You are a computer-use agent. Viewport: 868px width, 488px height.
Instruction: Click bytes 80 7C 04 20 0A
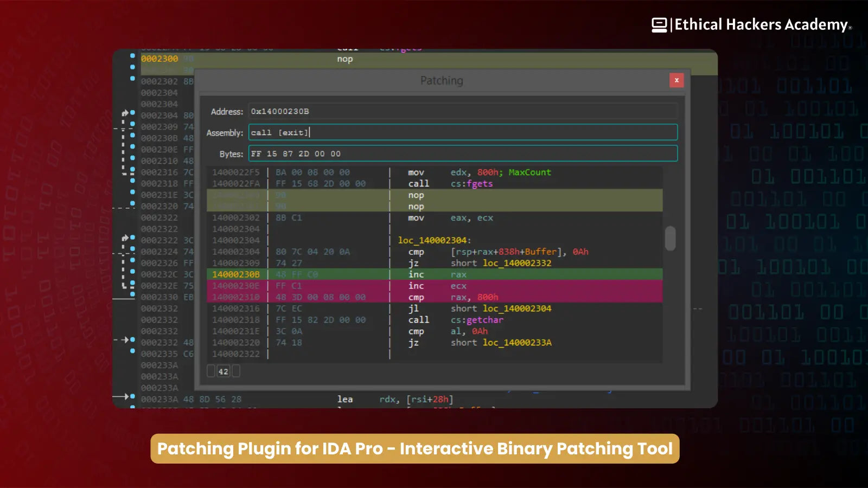(x=312, y=252)
